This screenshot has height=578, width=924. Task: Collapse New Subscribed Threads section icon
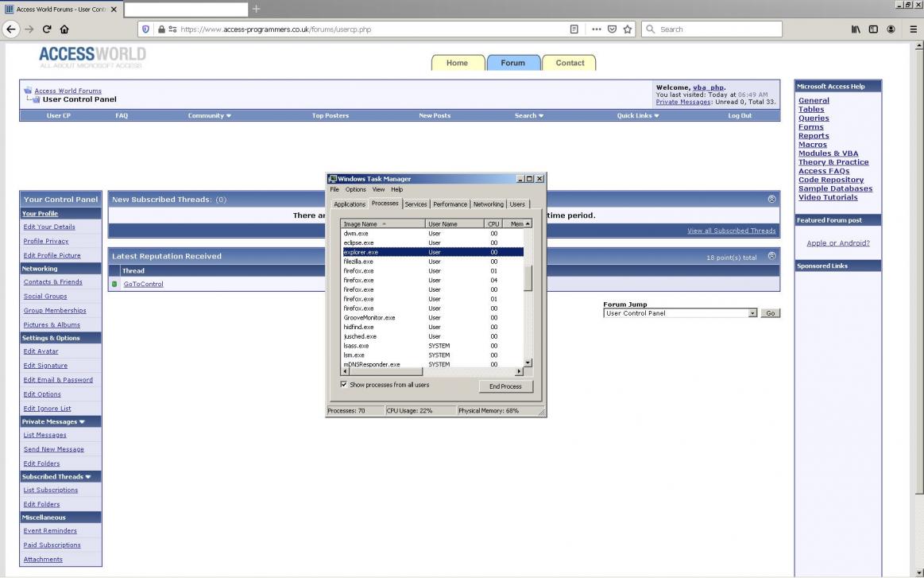point(771,200)
